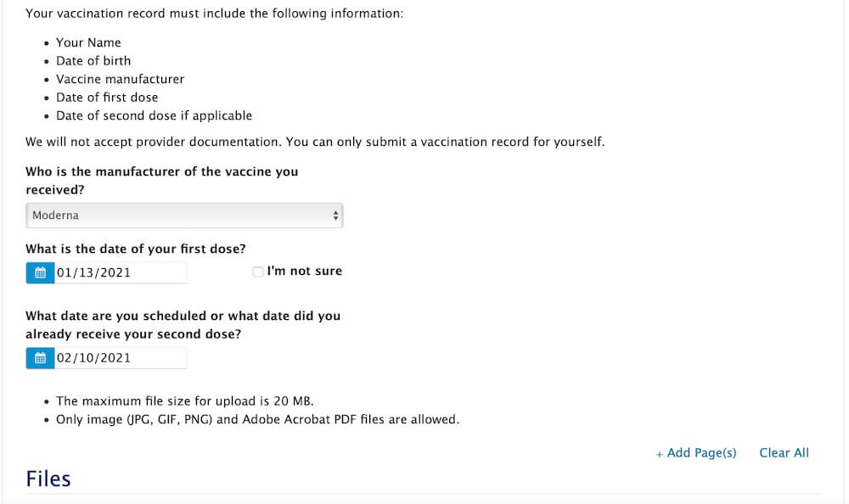
Task: Open the second dose calendar picker icon
Action: tap(40, 358)
